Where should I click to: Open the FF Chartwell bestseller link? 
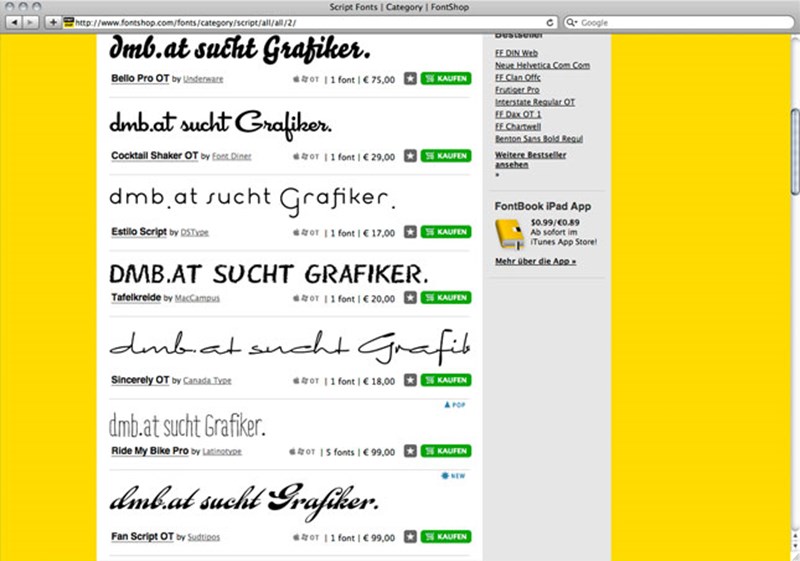pos(518,126)
